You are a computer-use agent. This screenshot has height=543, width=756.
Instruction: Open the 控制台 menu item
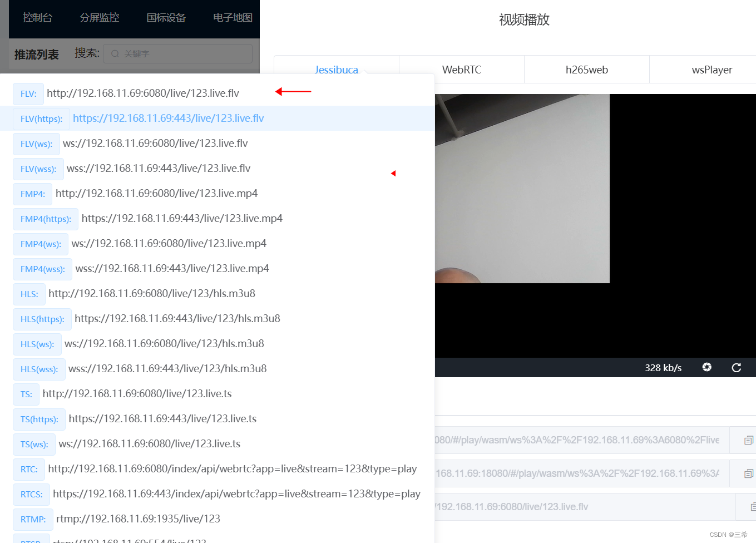[x=37, y=18]
